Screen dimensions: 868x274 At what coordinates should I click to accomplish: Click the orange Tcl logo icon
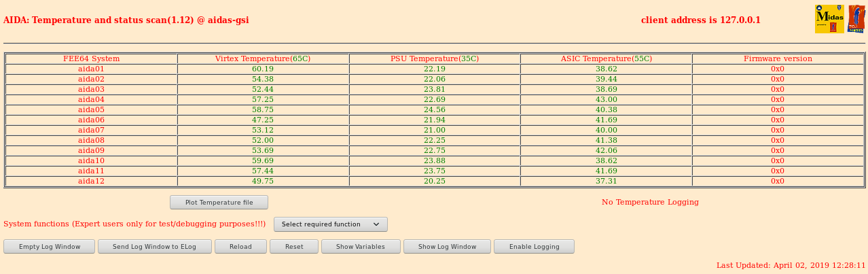coord(856,19)
